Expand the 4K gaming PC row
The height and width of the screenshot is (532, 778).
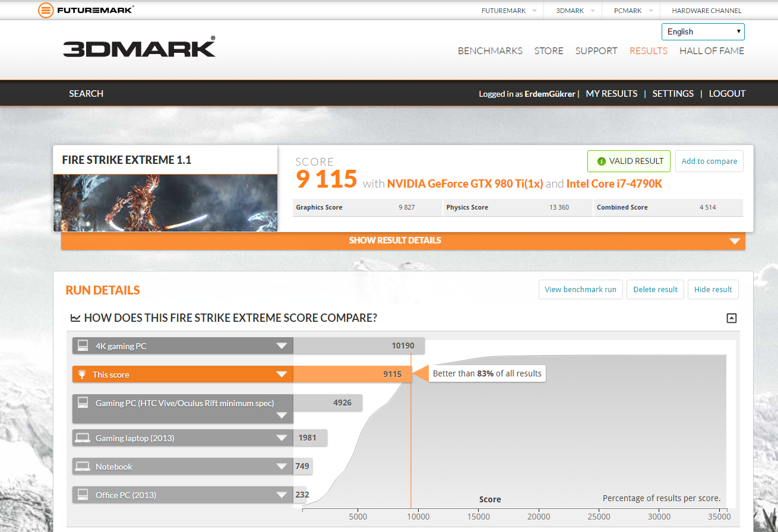282,346
